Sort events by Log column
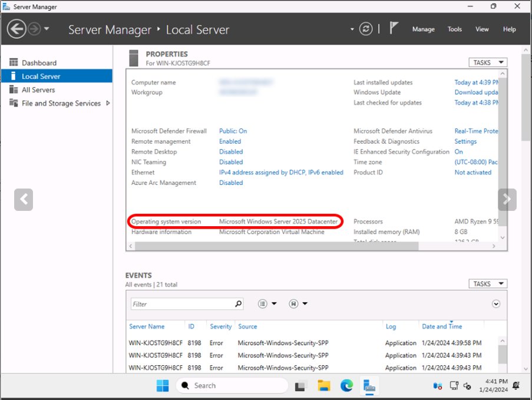The width and height of the screenshot is (532, 400). 391,326
